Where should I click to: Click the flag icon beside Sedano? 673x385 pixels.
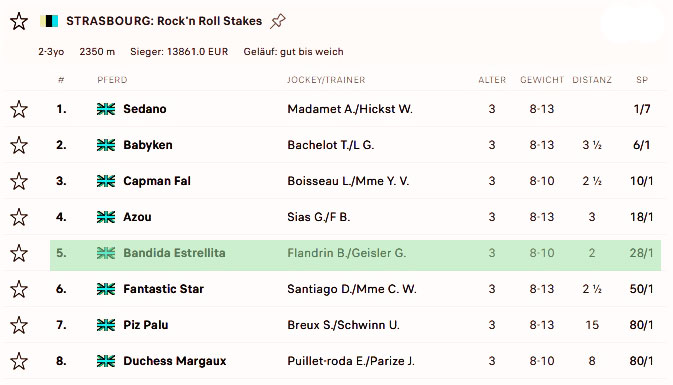[106, 109]
